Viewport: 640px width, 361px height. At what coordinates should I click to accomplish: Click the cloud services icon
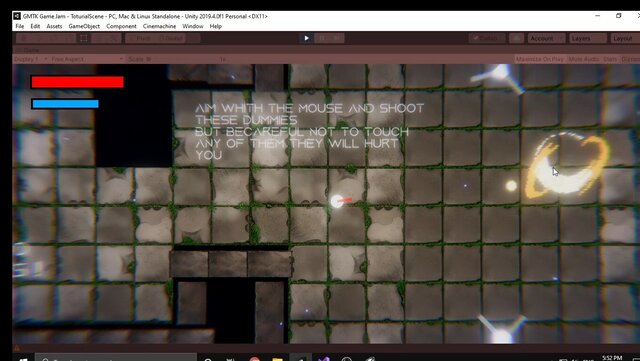[516, 38]
